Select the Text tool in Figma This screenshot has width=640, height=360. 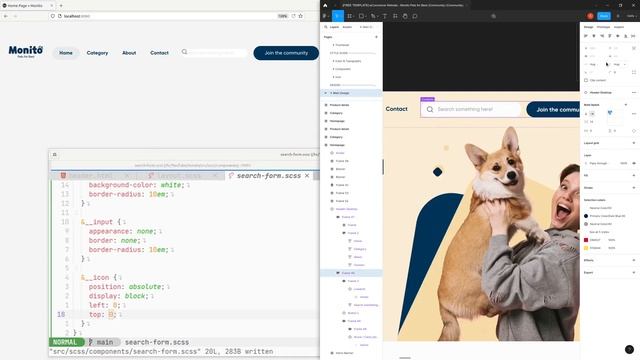[384, 16]
